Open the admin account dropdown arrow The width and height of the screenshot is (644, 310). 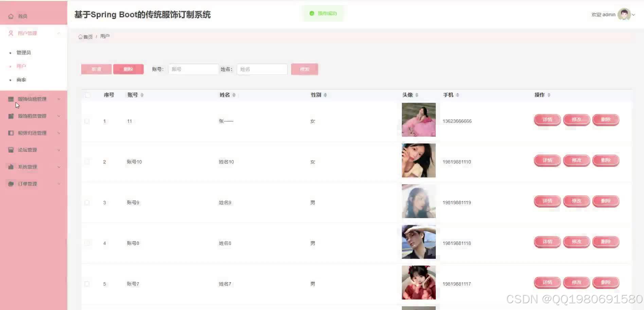click(x=633, y=15)
